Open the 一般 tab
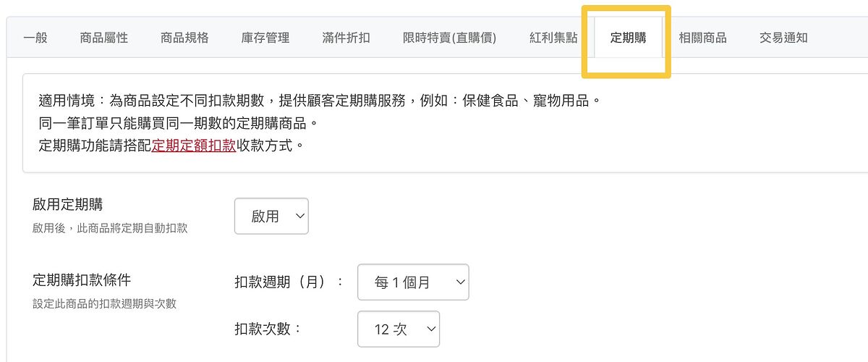The height and width of the screenshot is (362, 868). [35, 38]
